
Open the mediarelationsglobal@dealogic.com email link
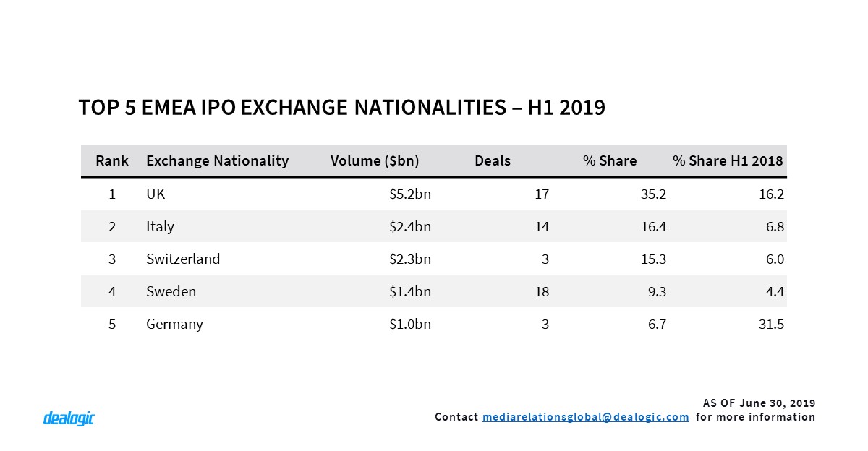point(585,417)
